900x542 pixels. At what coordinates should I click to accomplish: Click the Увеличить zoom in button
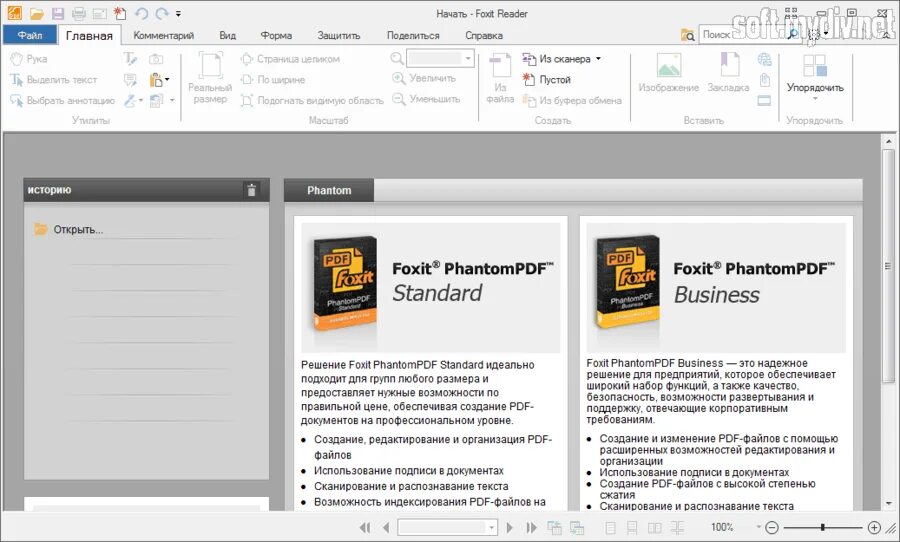coord(424,79)
